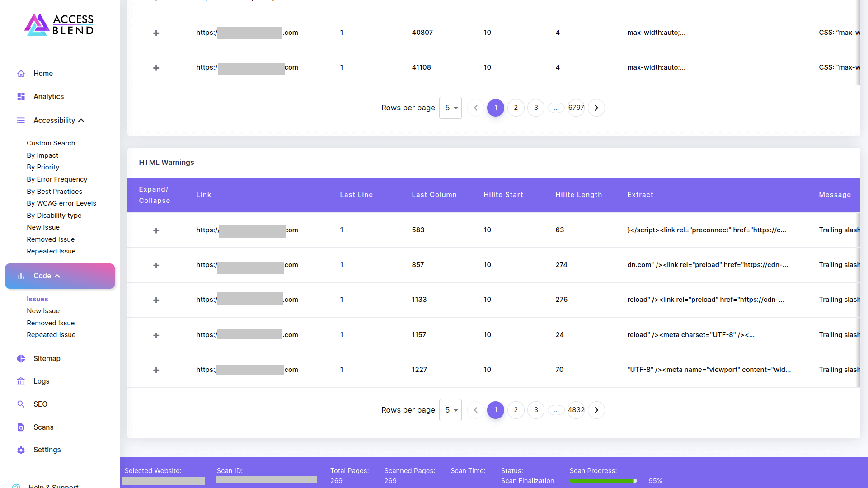Click the Sitemap pie icon
Image resolution: width=868 pixels, height=488 pixels.
[x=21, y=359]
